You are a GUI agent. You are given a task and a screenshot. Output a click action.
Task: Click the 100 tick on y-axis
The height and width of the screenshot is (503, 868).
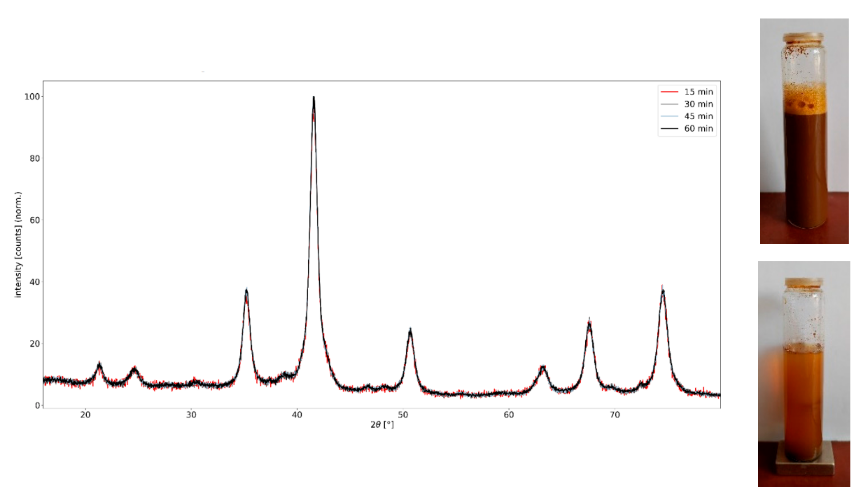[x=32, y=97]
